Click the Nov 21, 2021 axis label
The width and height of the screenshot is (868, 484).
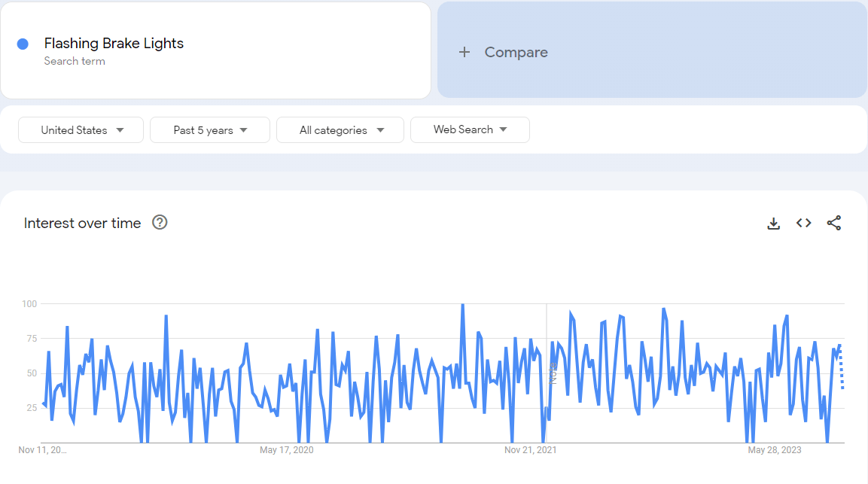[x=530, y=450]
